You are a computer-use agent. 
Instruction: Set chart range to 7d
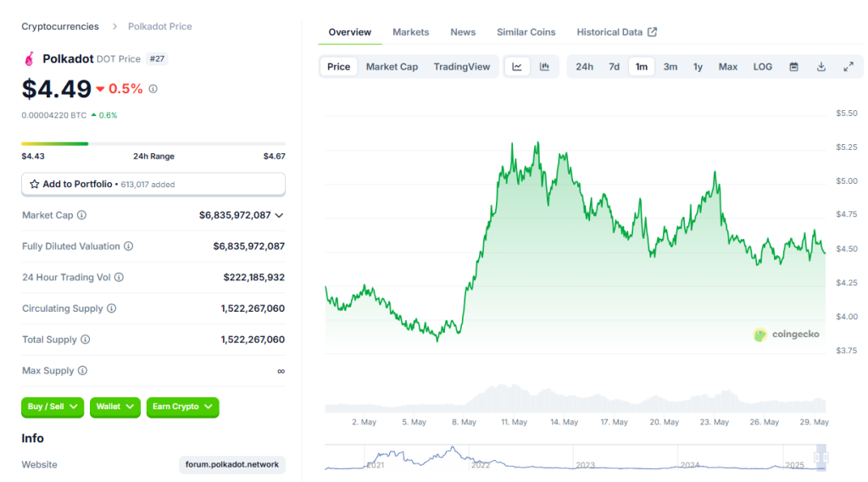click(x=614, y=66)
